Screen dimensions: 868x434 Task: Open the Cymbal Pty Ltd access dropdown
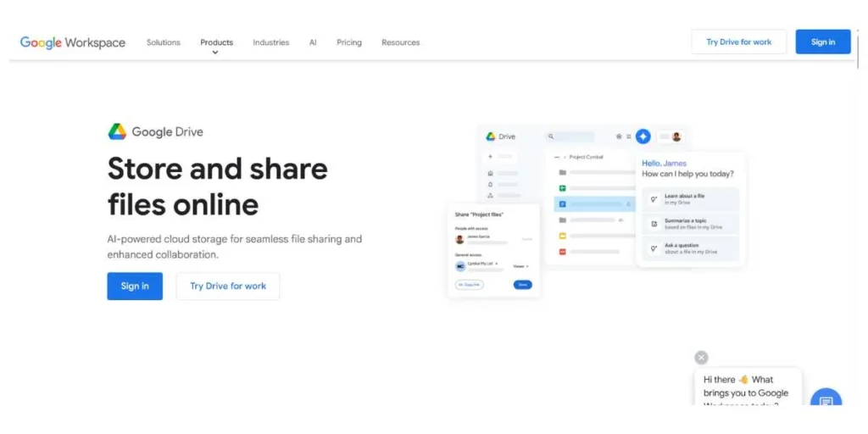pos(482,264)
